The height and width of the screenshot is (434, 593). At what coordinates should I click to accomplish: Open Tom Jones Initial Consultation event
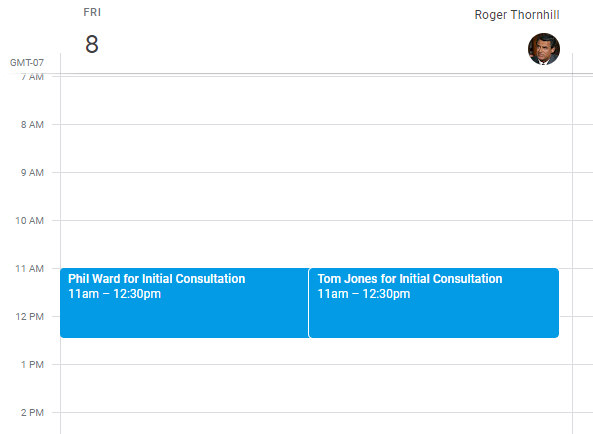pos(434,303)
